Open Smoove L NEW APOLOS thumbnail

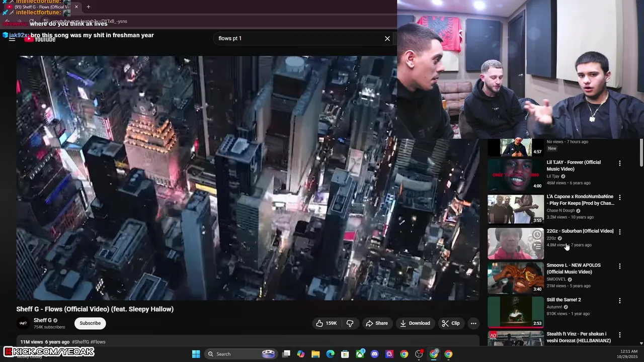[516, 278]
